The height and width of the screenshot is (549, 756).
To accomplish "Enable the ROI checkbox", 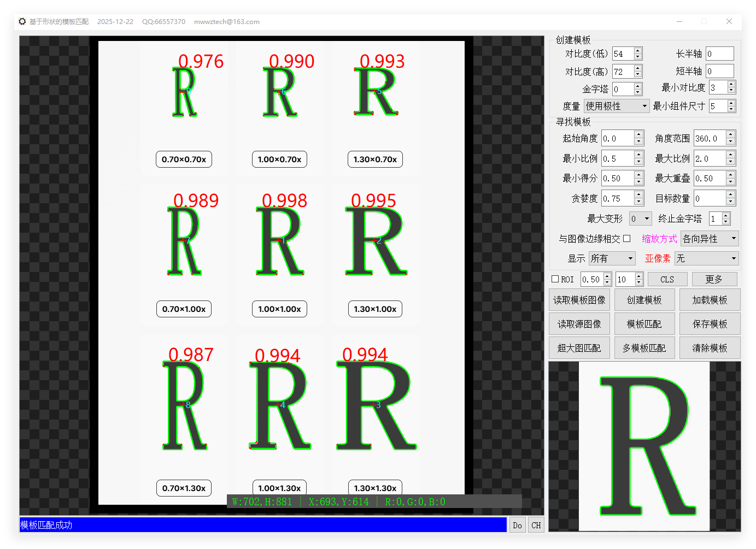I will [555, 279].
